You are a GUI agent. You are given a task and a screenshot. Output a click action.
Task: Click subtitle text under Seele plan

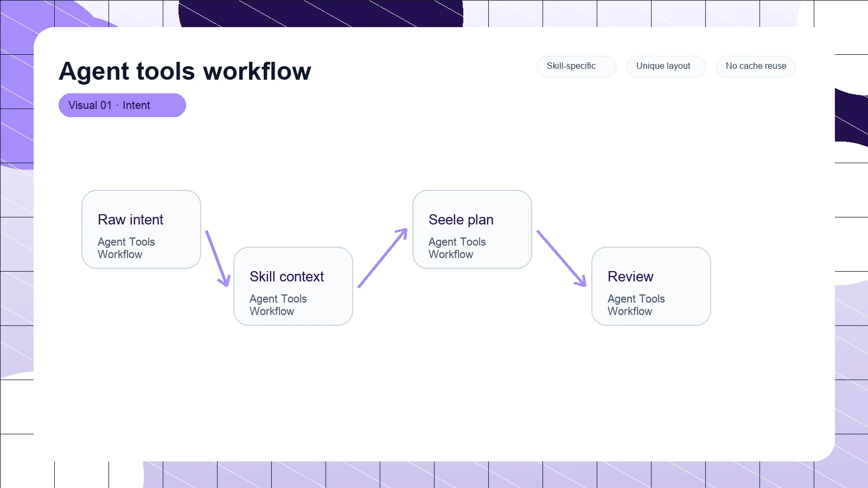coord(457,248)
